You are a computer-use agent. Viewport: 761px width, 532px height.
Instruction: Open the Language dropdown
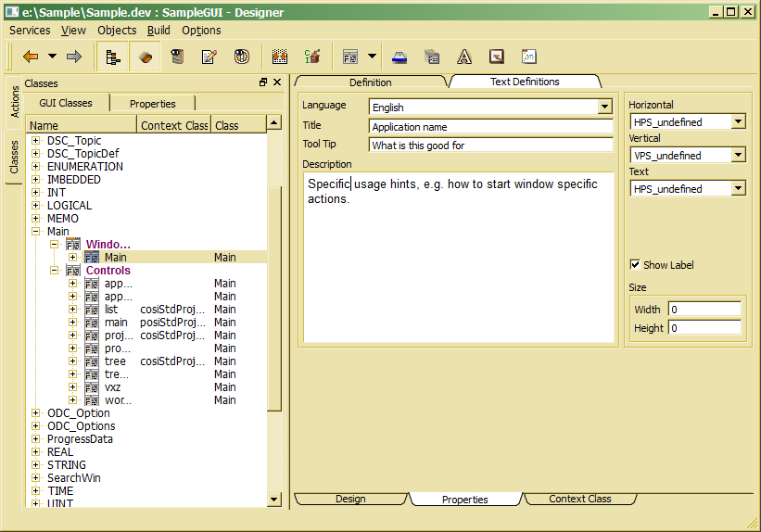point(604,108)
